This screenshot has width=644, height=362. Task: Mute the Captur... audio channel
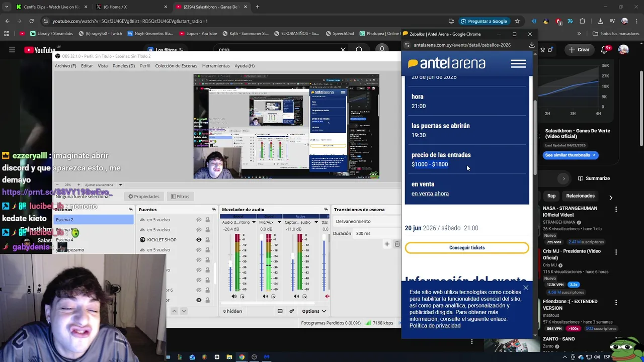pos(296,297)
